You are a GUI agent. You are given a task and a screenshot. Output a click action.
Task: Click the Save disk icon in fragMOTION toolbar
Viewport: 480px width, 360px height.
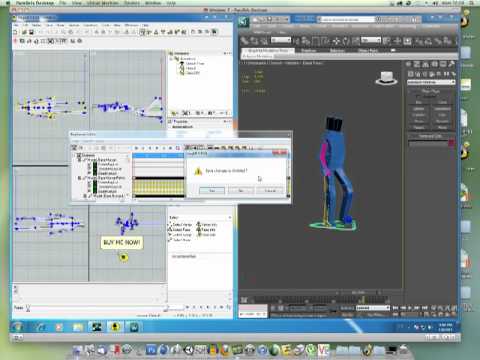31,32
